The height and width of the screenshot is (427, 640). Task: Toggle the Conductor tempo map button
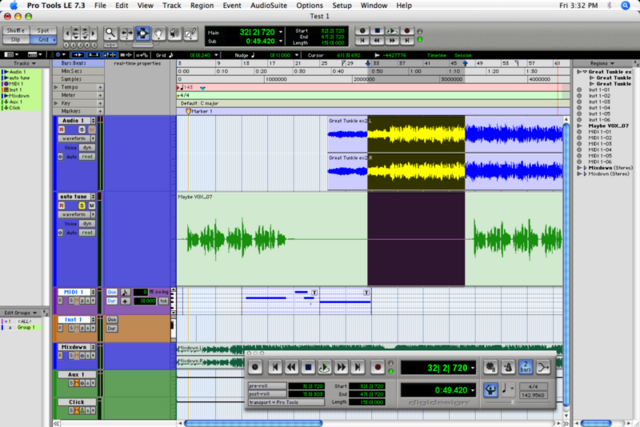(491, 390)
